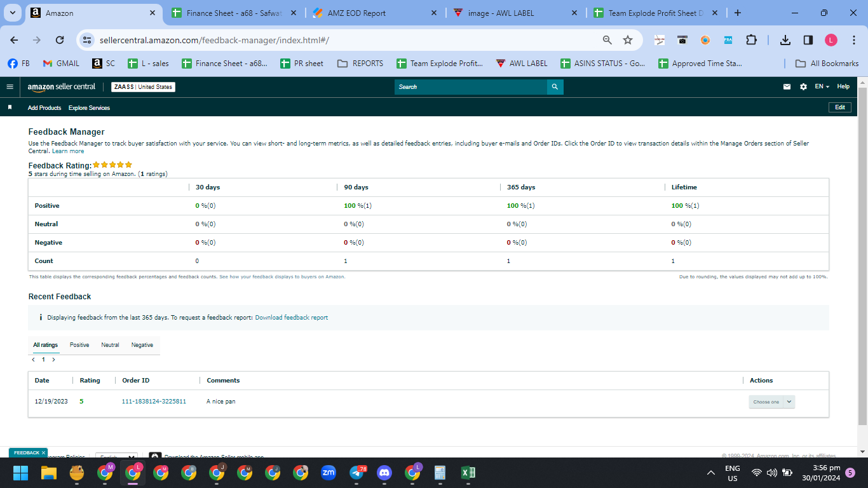This screenshot has width=868, height=488.
Task: Open the All Bookmarks folder
Action: point(827,64)
